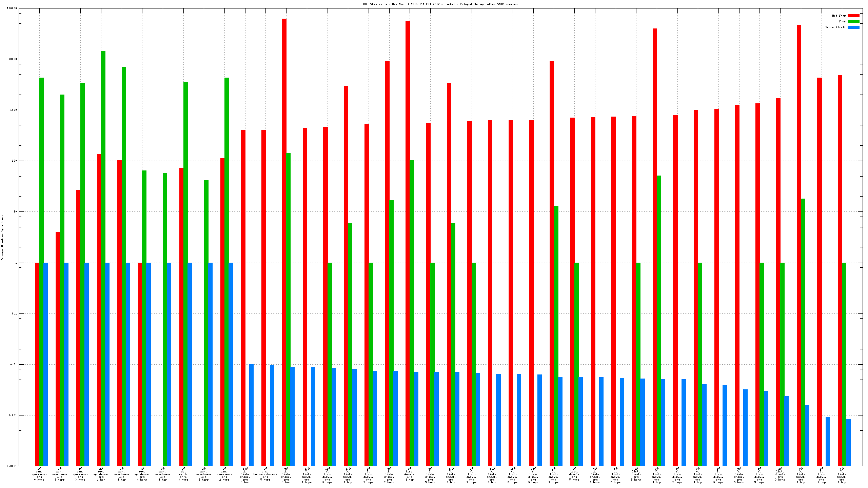Click the blue Score legend swatch
868x488 pixels.
tap(853, 27)
